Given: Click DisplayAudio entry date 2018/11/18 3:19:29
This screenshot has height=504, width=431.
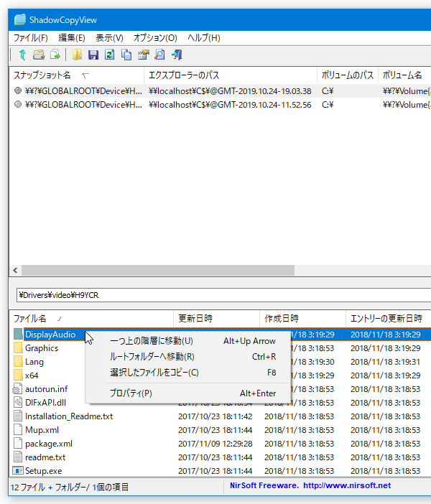Looking at the screenshot, I should 385,335.
